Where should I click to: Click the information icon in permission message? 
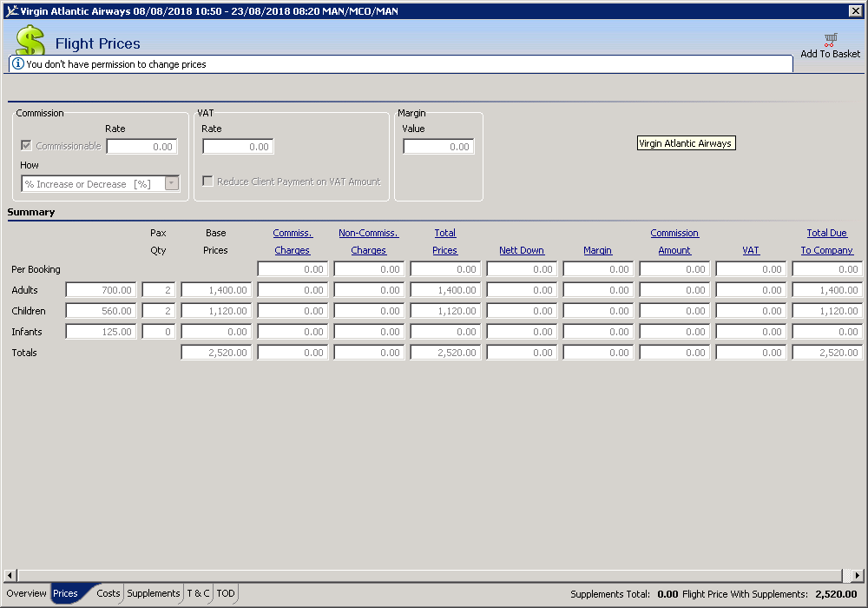17,64
